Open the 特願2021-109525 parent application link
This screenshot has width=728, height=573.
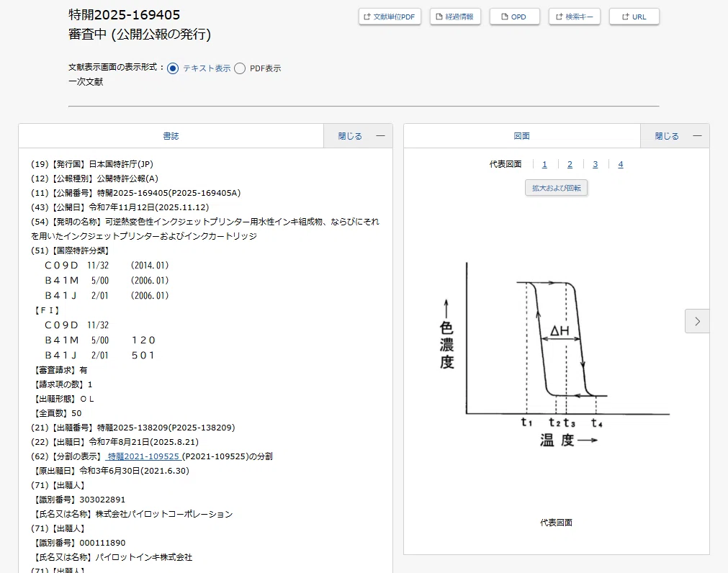pyautogui.click(x=143, y=456)
